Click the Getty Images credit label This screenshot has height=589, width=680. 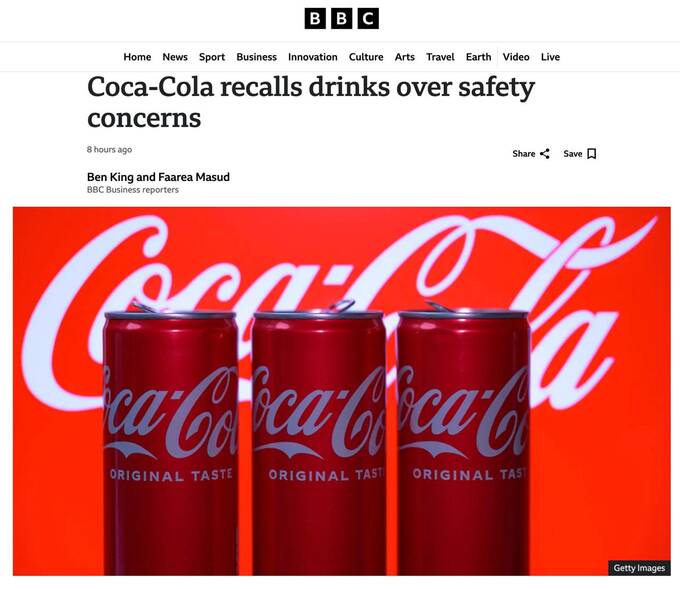coord(639,568)
